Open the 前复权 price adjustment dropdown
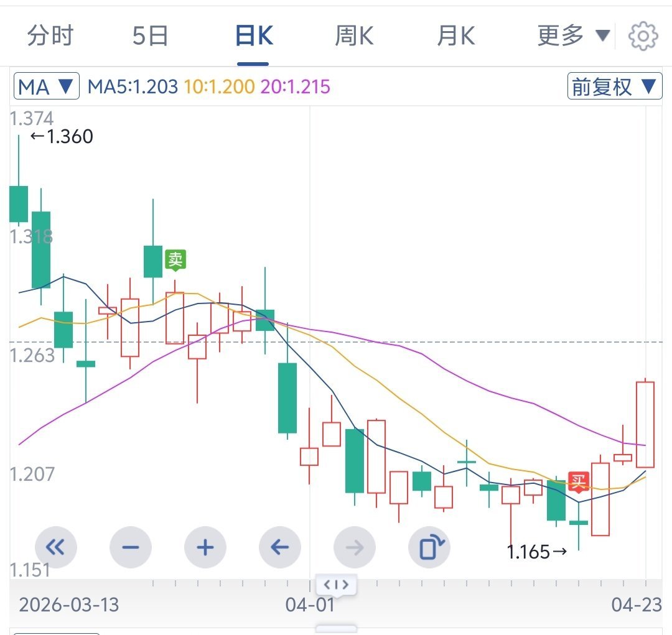Screen dimensions: 672x635 (614, 86)
